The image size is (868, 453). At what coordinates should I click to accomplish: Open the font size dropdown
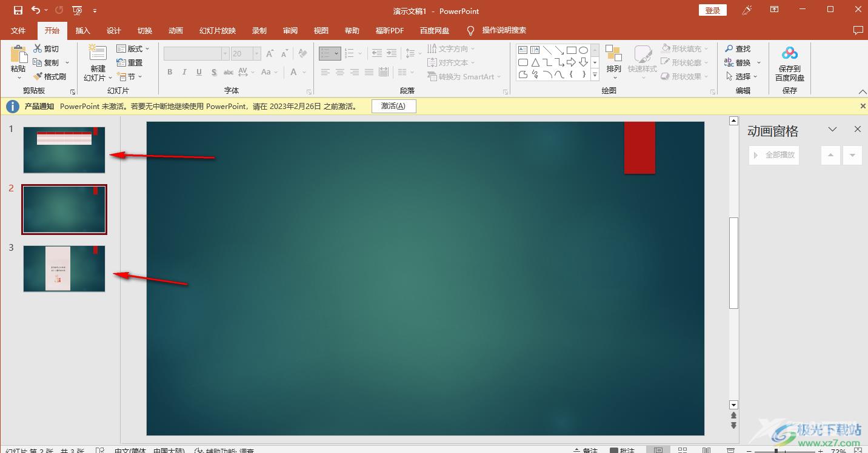256,54
